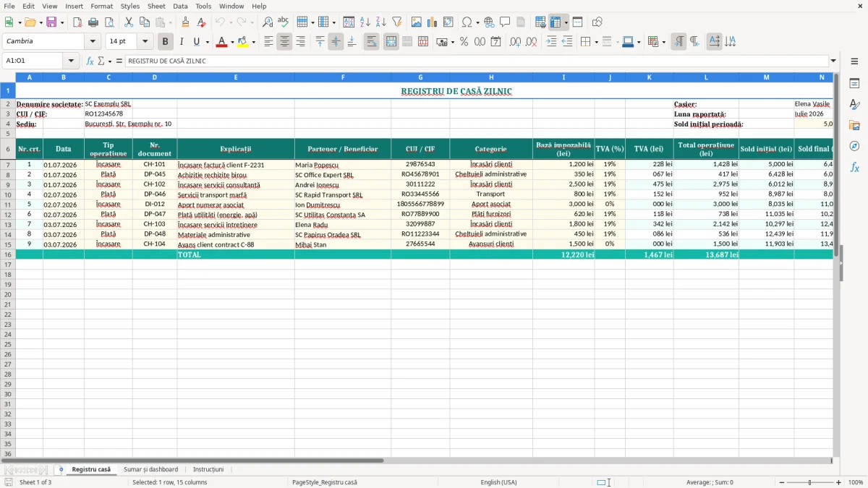Toggle Italic formatting
868x488 pixels.
click(181, 42)
